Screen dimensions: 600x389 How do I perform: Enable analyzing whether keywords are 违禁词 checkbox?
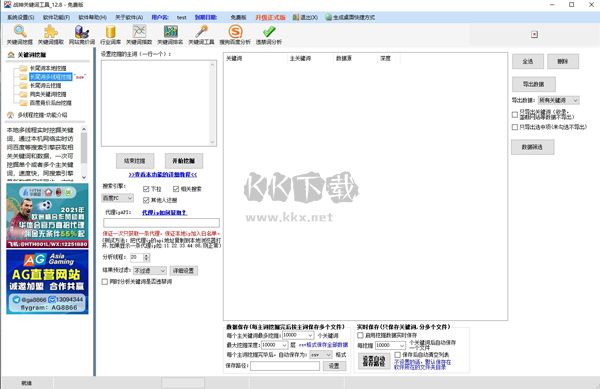pos(105,282)
